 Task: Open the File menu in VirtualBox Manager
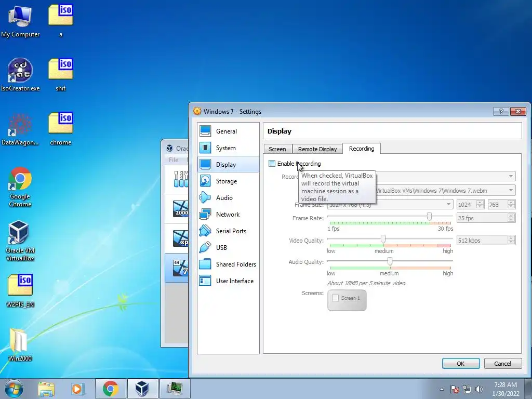174,160
